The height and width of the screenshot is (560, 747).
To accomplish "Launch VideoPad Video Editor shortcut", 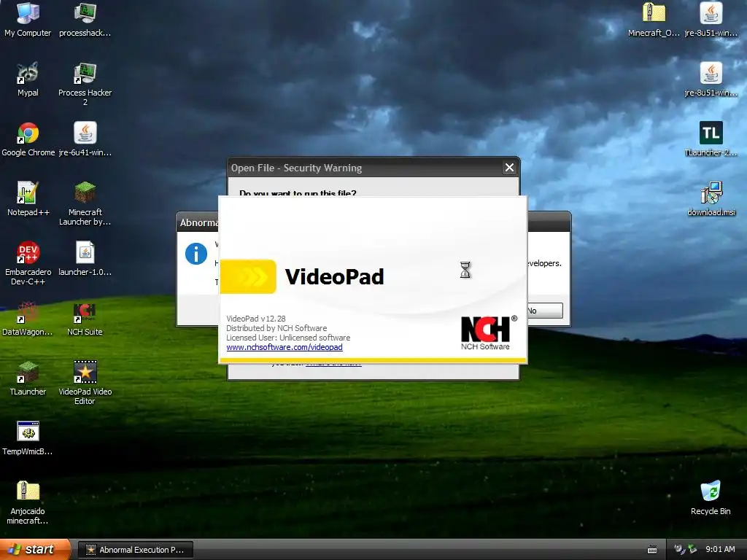I will 85,383.
